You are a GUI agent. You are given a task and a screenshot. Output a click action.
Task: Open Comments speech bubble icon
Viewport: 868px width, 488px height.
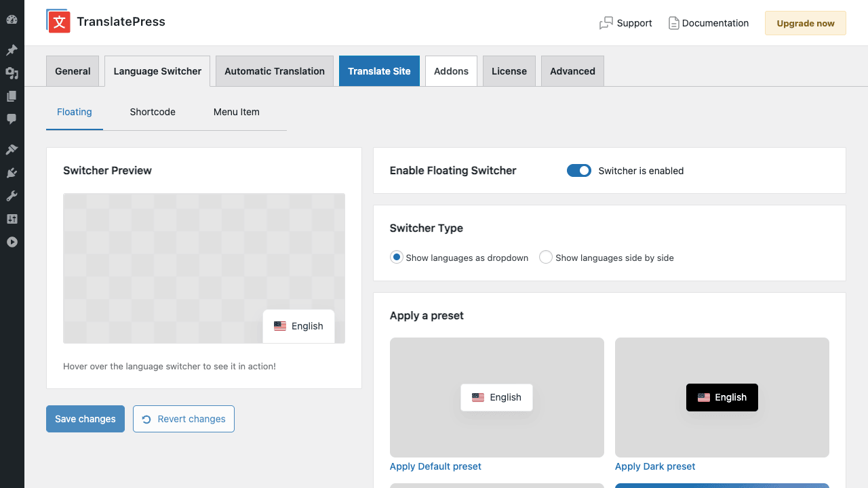pyautogui.click(x=12, y=119)
